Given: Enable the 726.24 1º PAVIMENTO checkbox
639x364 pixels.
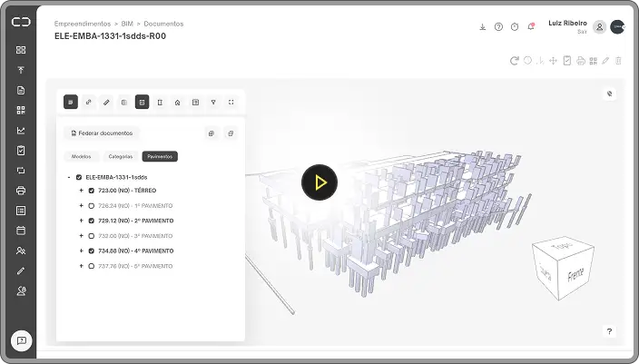Looking at the screenshot, I should point(92,206).
